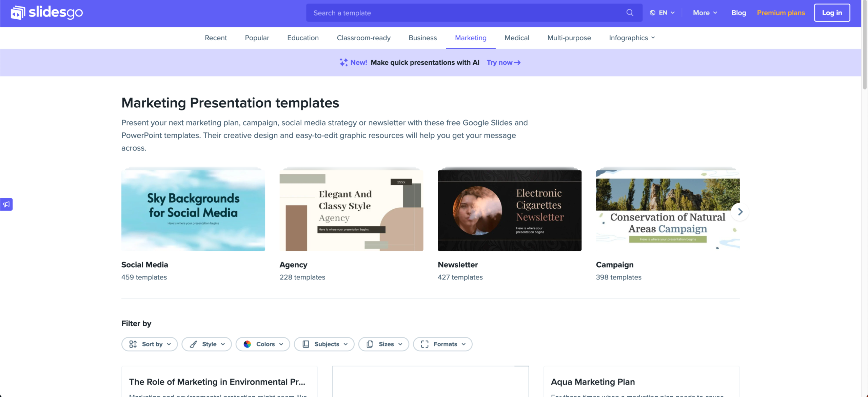Open the Electronic Cigarettes Newsletter thumbnail
The width and height of the screenshot is (868, 397).
click(509, 210)
